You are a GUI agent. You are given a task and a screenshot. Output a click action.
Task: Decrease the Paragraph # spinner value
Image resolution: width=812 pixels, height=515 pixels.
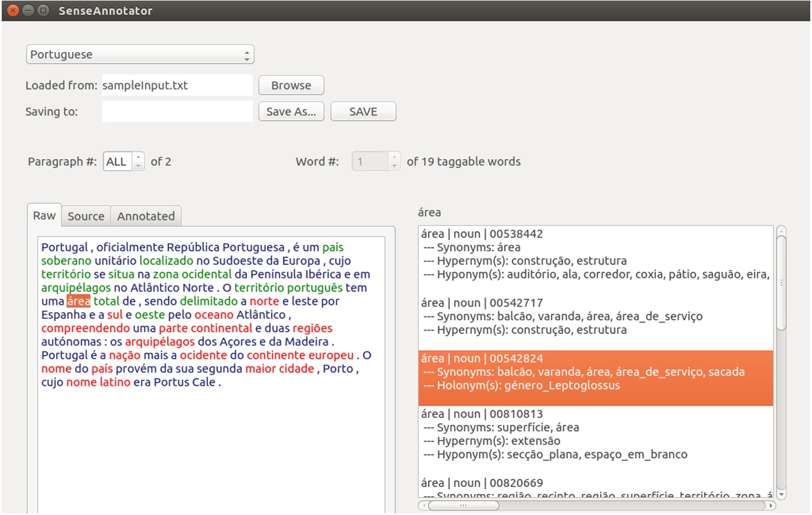139,166
